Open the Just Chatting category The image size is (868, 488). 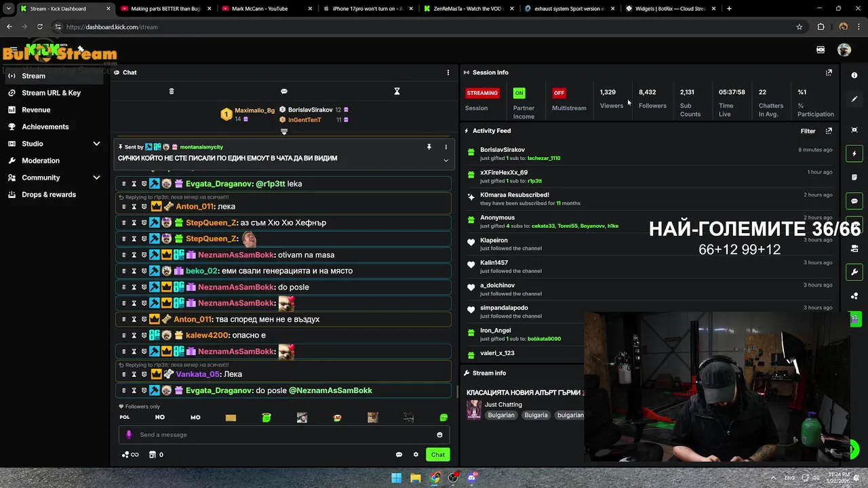click(503, 405)
